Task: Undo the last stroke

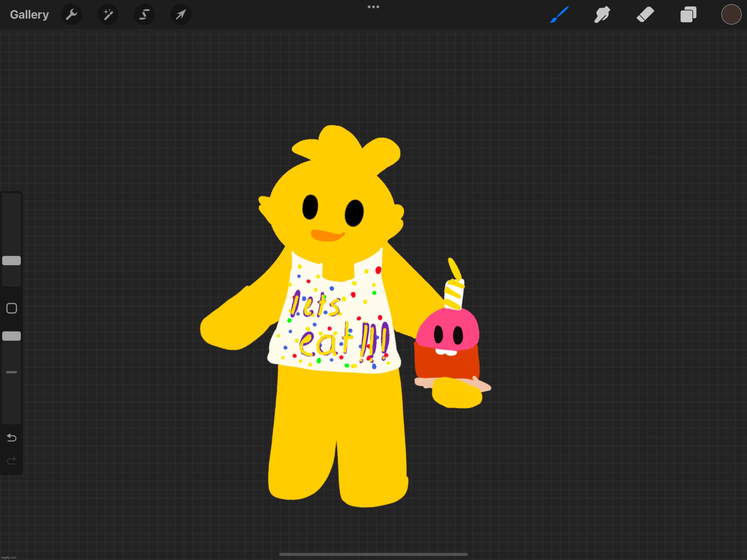Action: pos(11,438)
